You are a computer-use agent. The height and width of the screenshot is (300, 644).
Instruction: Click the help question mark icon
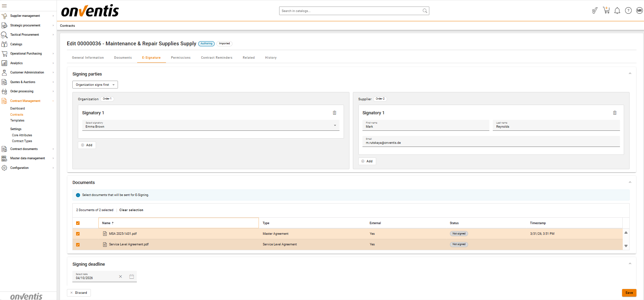[628, 11]
